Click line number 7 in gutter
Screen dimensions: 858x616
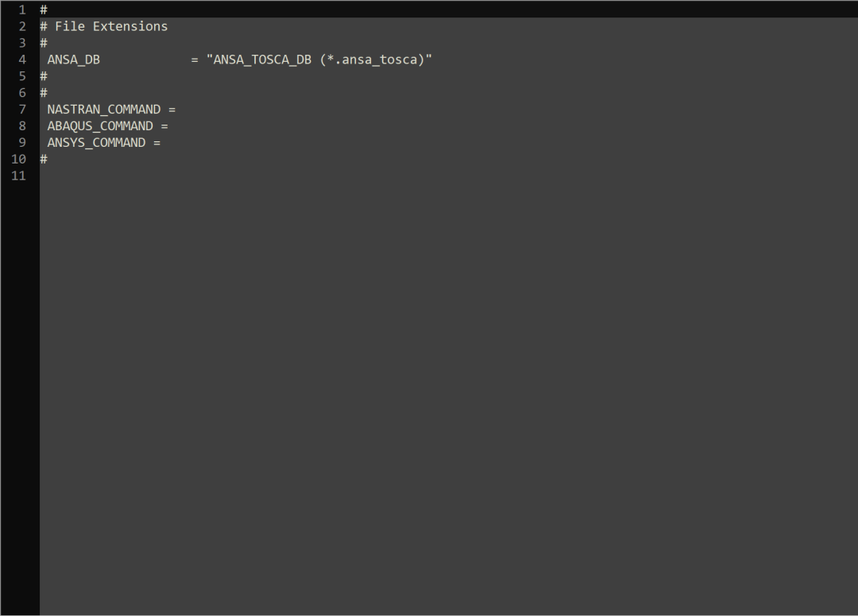(x=22, y=110)
